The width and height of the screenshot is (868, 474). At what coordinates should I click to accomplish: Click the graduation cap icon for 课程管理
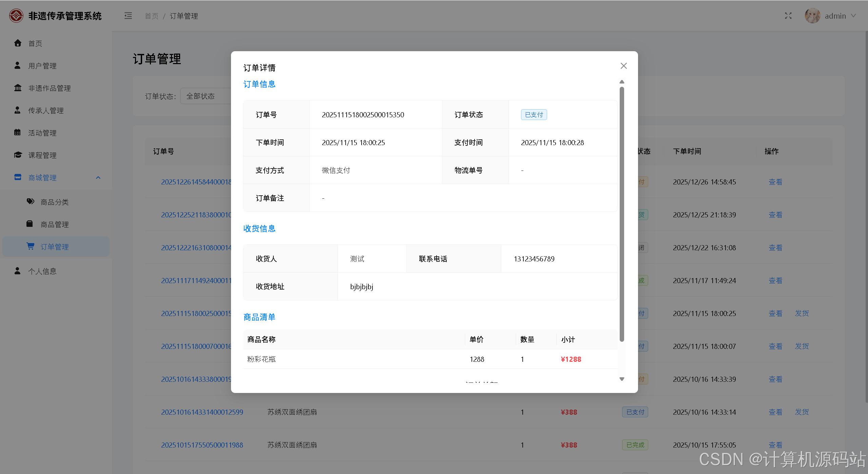click(x=18, y=155)
